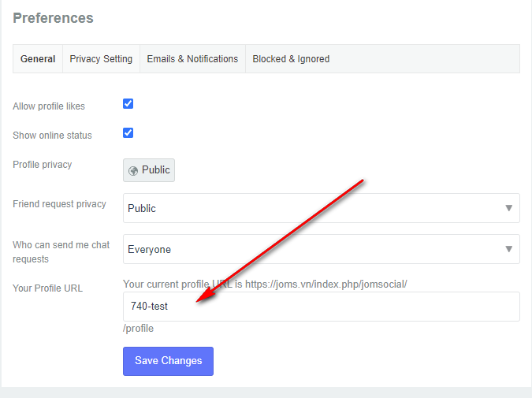532x398 pixels.
Task: Click the globe icon in Profile privacy button
Action: point(133,170)
